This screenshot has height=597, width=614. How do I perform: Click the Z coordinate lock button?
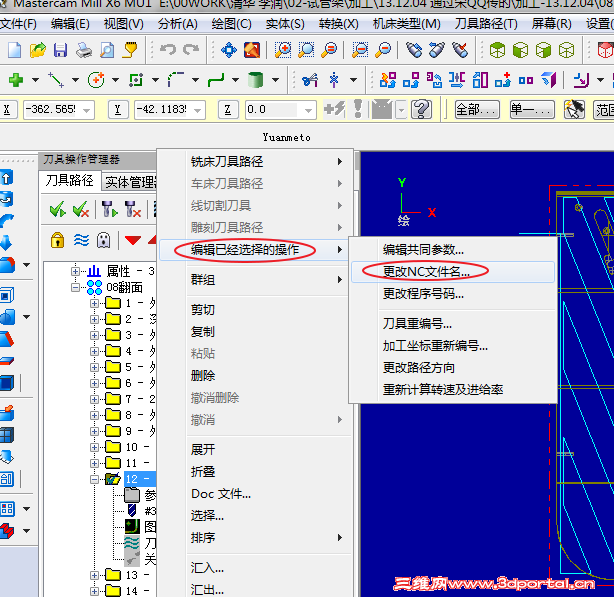tap(228, 110)
